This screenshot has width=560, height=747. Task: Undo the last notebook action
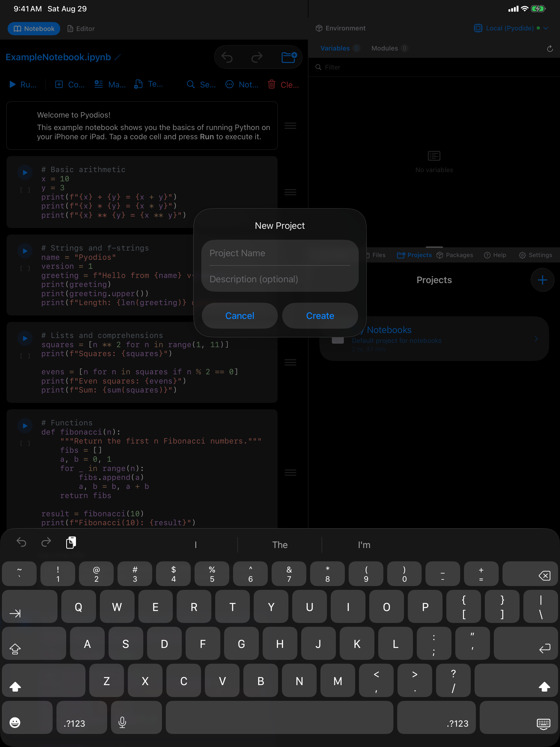point(227,57)
